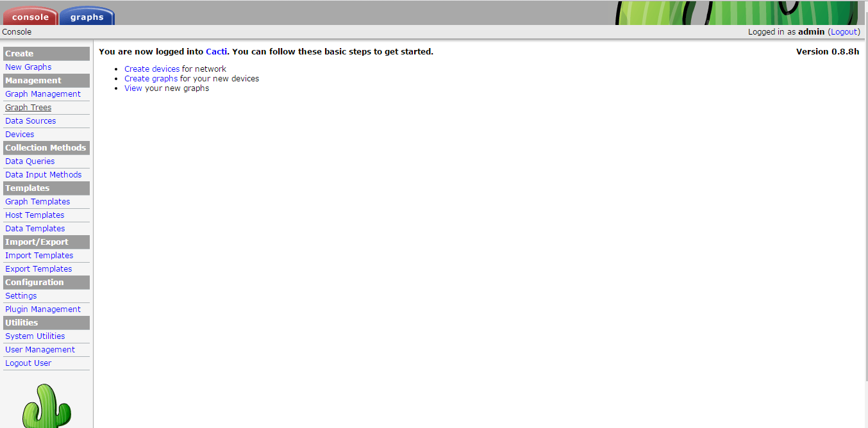Open New Graphs in sidebar

28,67
